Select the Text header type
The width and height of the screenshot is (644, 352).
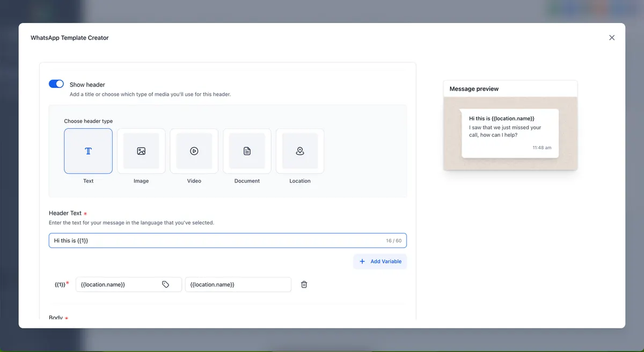[x=88, y=151]
